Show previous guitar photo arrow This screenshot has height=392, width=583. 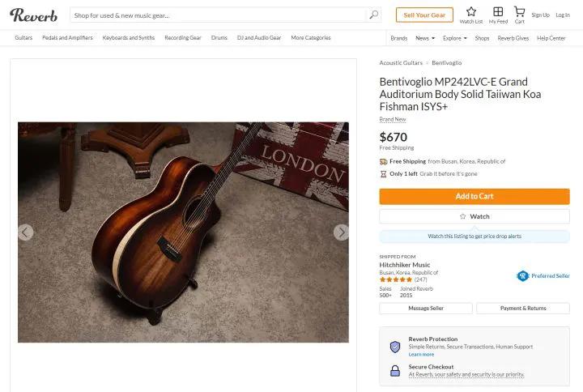point(26,232)
